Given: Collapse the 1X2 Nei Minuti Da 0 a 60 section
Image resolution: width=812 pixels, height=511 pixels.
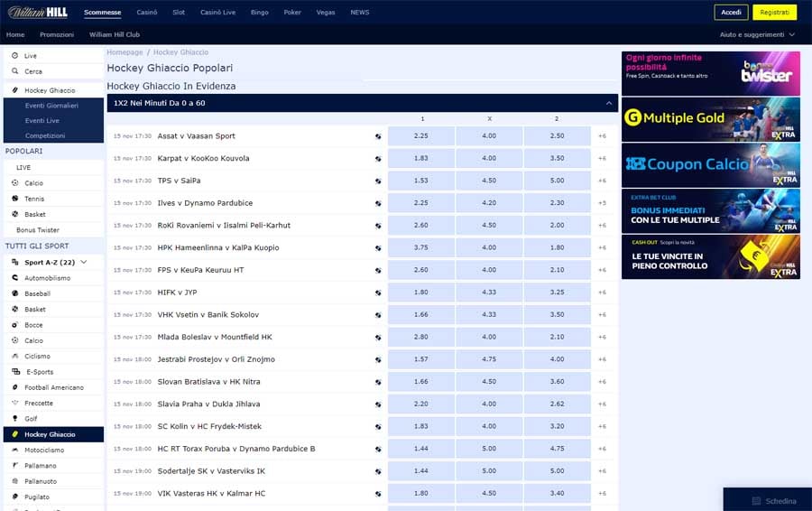Looking at the screenshot, I should [609, 103].
